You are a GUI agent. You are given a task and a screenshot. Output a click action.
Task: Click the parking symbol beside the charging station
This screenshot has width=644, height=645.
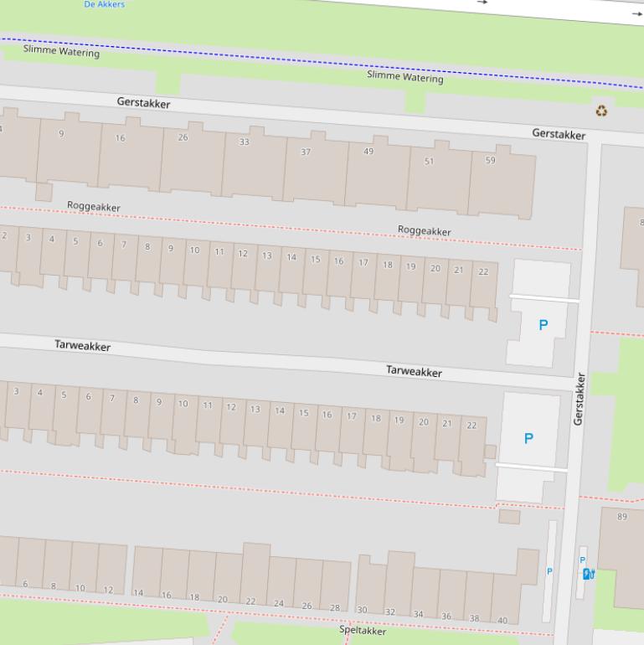(x=583, y=560)
